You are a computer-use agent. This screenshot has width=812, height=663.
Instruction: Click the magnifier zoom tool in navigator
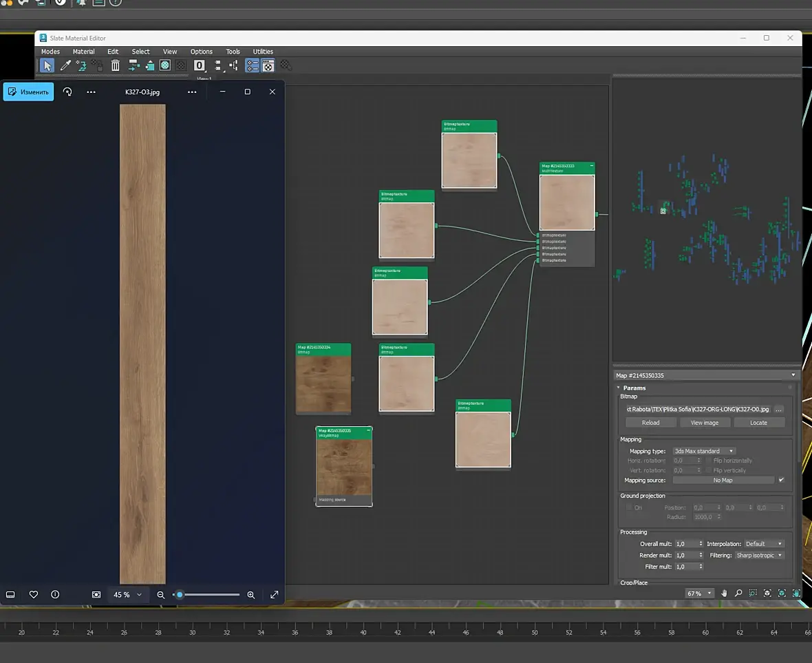tap(738, 593)
